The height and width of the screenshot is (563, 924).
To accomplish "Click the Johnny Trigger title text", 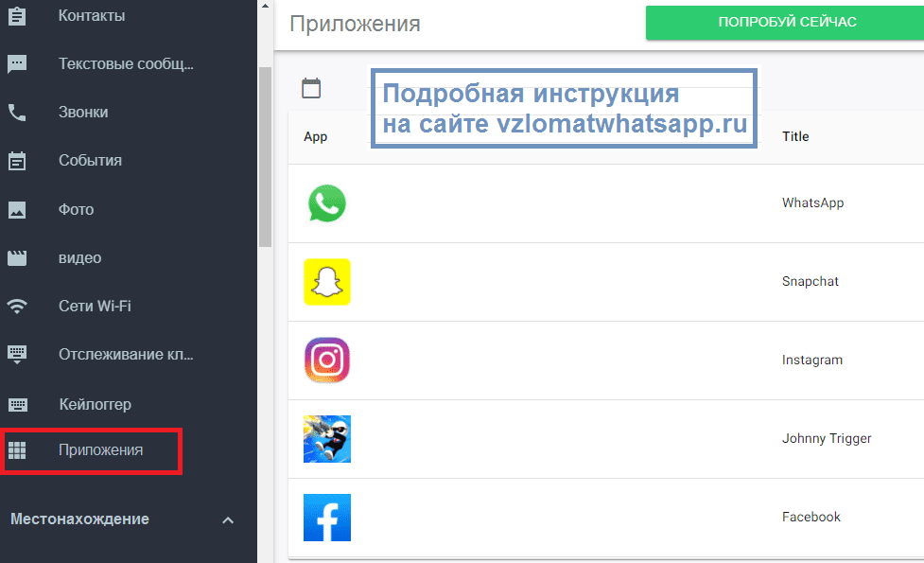I will point(827,439).
